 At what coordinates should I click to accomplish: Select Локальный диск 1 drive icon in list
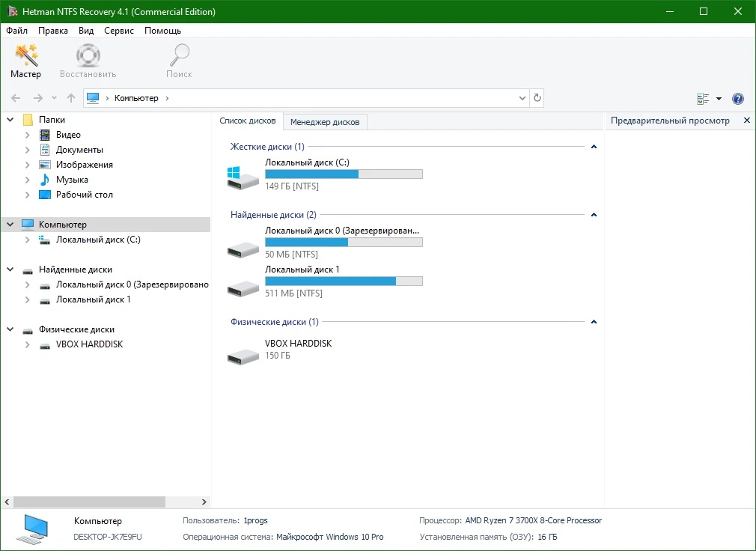pos(243,288)
